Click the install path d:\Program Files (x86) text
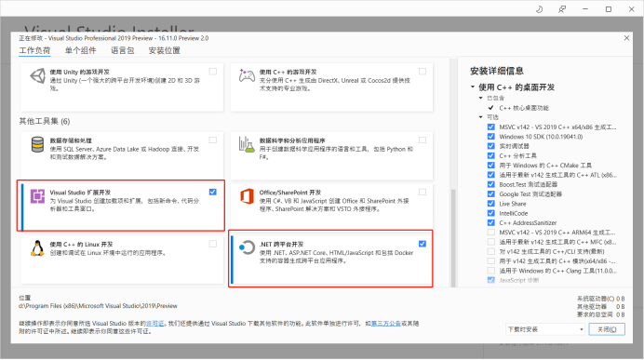This screenshot has height=360, width=644. 98,306
